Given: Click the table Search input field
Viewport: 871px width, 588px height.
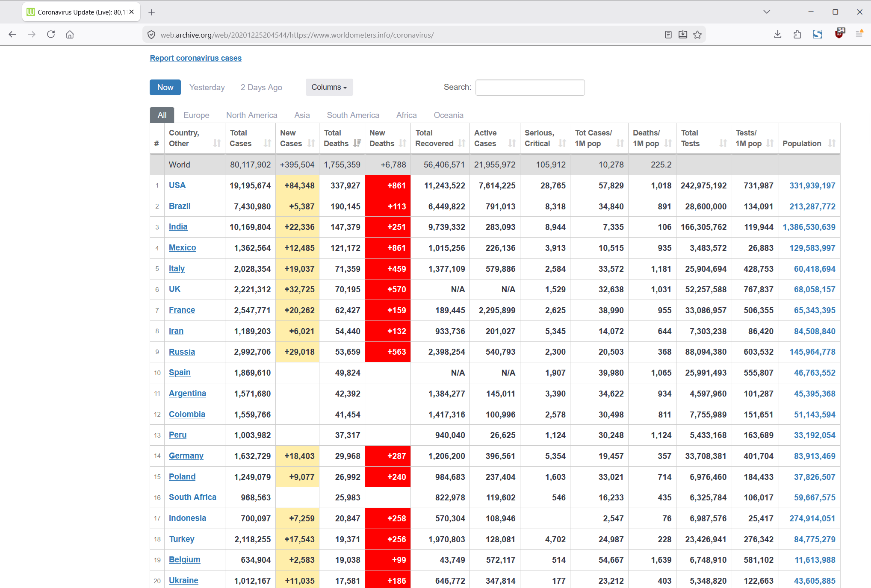Looking at the screenshot, I should [x=530, y=88].
